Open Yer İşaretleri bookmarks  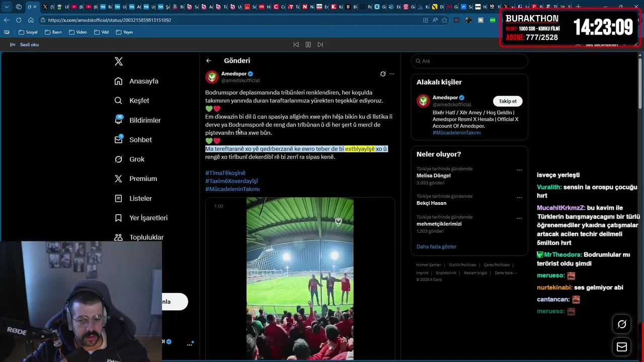[x=141, y=218]
